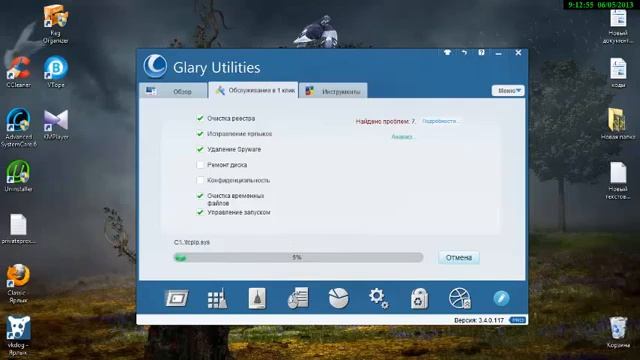Open Reg Organizer desktop shortcut
Viewport: 640px width, 360px height.
click(56, 24)
